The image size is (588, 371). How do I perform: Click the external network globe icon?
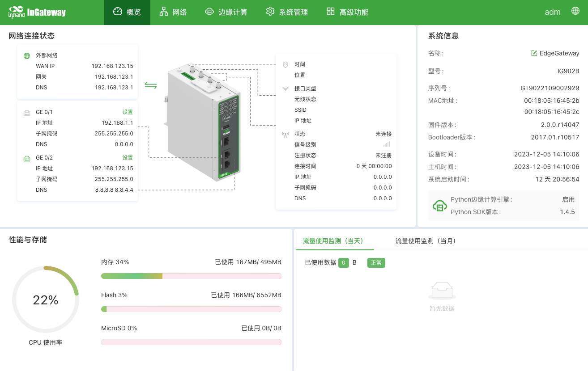(x=27, y=56)
